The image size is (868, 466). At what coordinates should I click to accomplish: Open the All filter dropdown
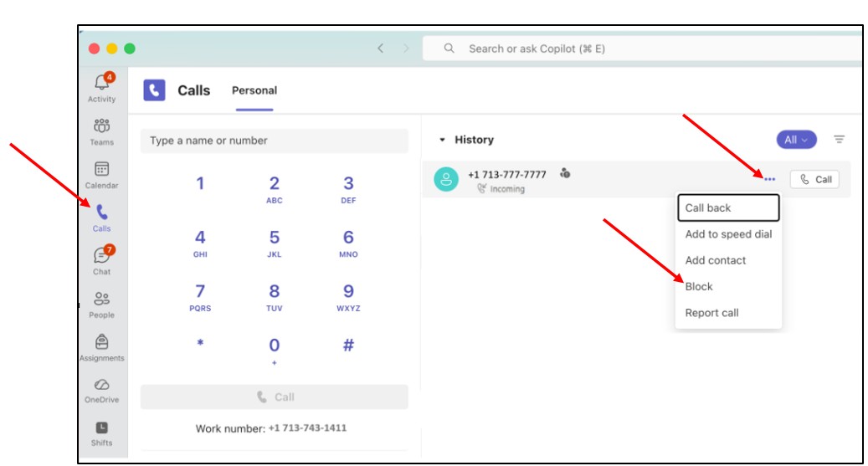(796, 140)
